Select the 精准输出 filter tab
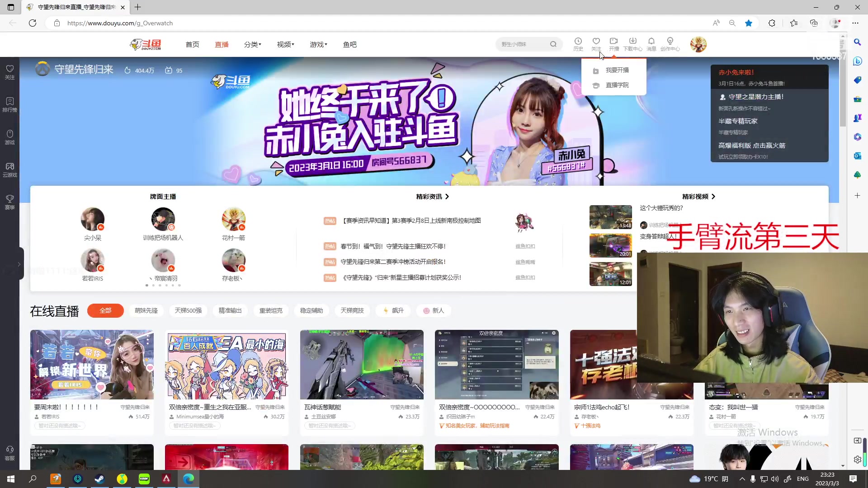The width and height of the screenshot is (868, 488). point(230,310)
